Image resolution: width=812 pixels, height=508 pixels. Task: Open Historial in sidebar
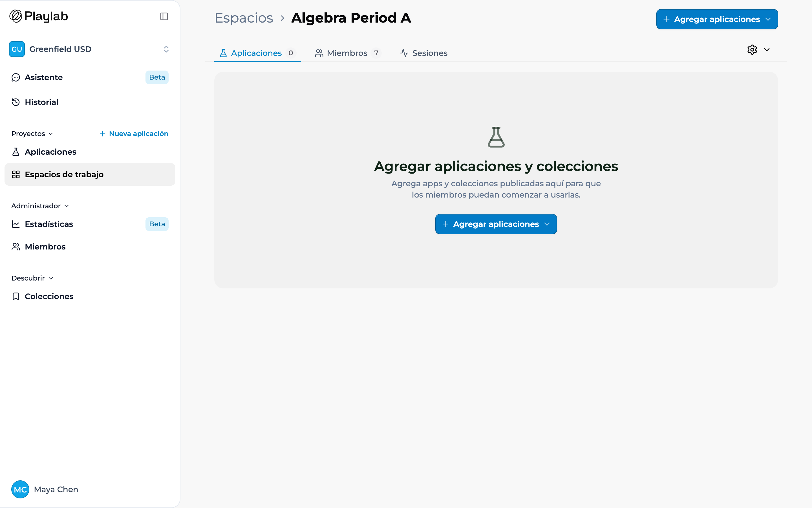pos(90,102)
